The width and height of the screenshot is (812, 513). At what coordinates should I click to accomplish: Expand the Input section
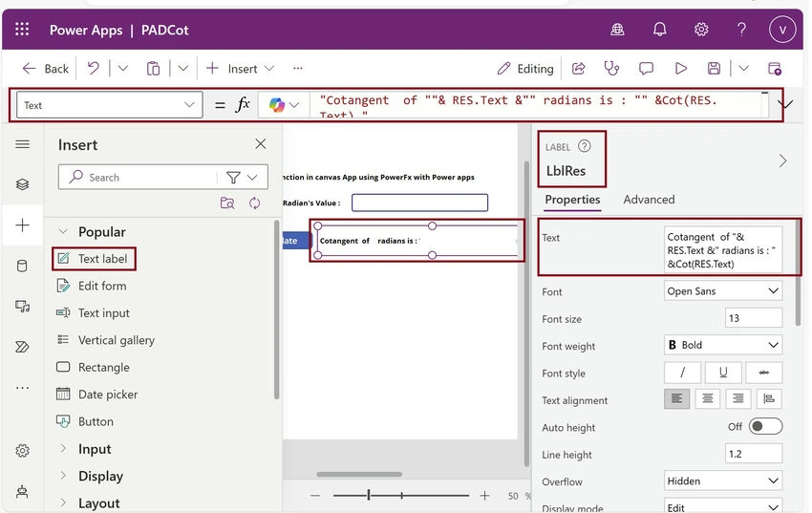[63, 448]
